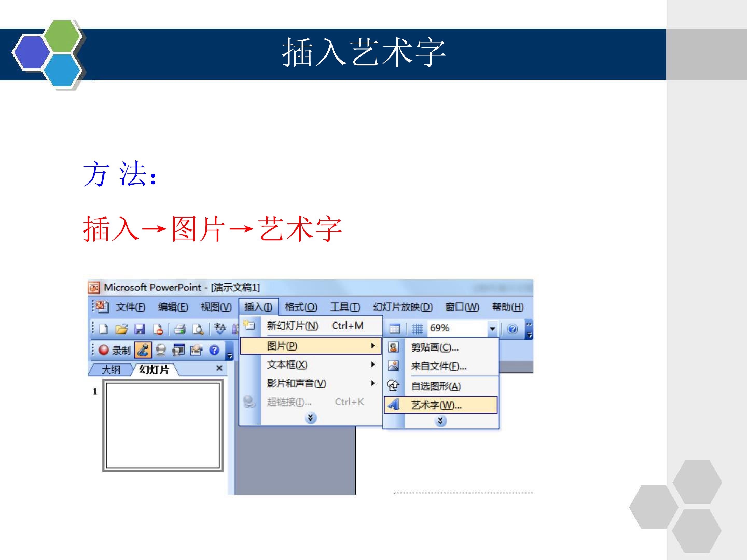Click the red 录制 record button
Screen dimensions: 747x560
click(114, 350)
